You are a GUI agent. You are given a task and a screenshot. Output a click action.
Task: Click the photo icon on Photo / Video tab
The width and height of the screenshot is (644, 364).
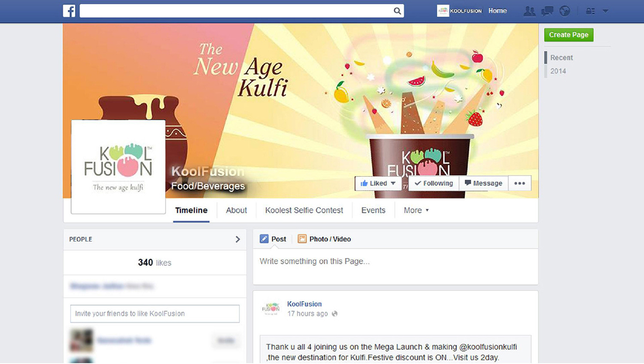[302, 239]
